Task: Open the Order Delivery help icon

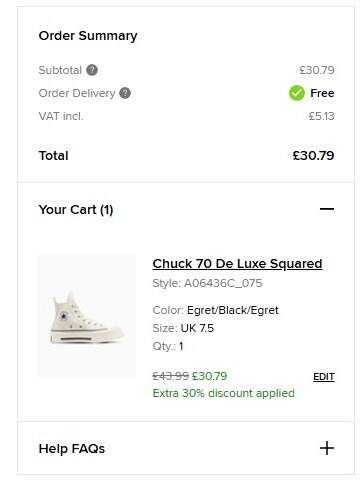Action: [x=125, y=93]
